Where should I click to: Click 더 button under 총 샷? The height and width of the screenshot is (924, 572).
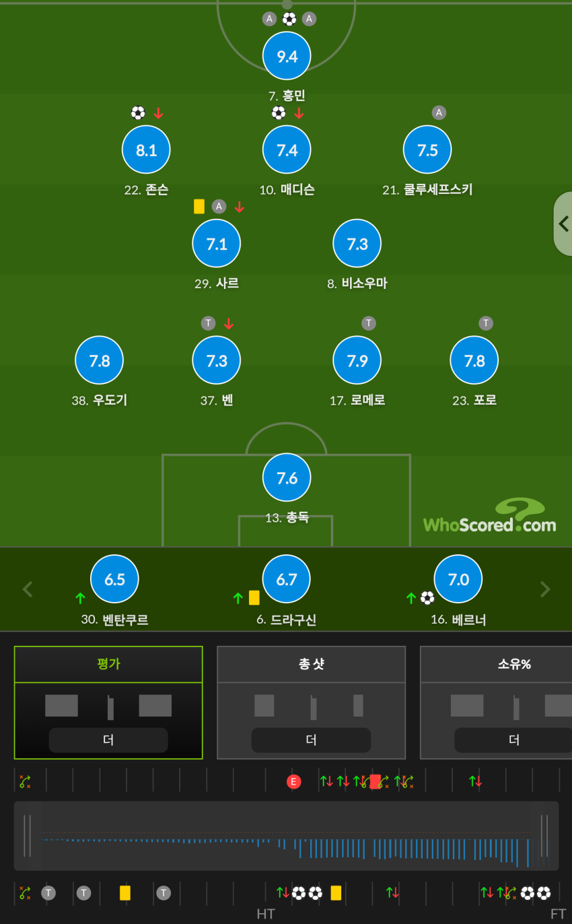(x=311, y=740)
